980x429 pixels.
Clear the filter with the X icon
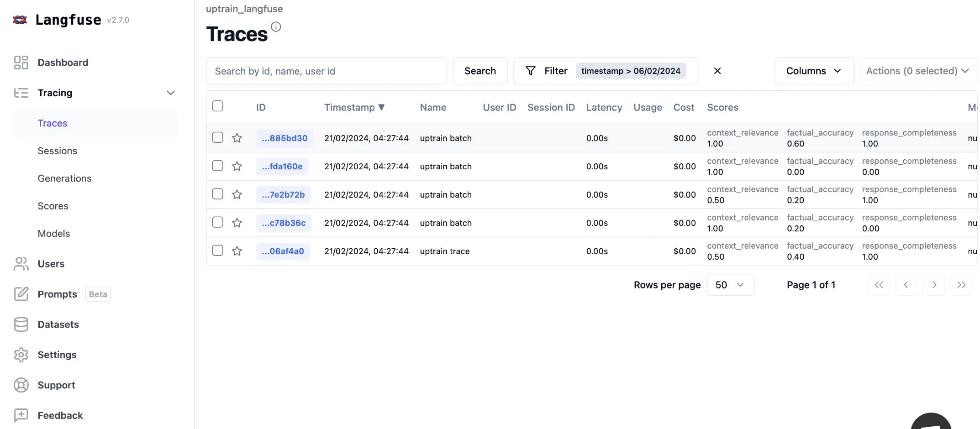tap(717, 71)
